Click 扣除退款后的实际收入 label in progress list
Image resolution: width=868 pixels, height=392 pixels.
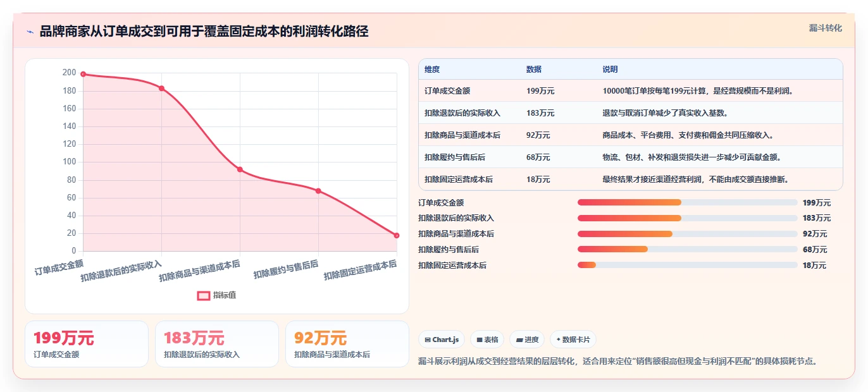(x=456, y=218)
